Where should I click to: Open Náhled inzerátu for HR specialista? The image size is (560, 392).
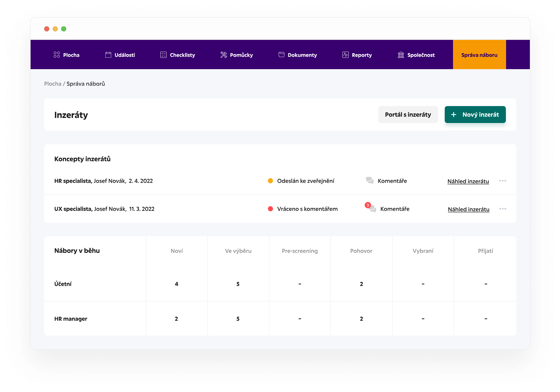click(468, 181)
